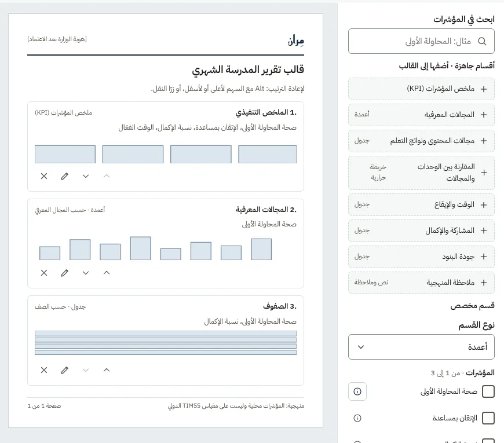Click the صفحة 1 من 1 footer text
The image size is (504, 443).
tap(44, 406)
